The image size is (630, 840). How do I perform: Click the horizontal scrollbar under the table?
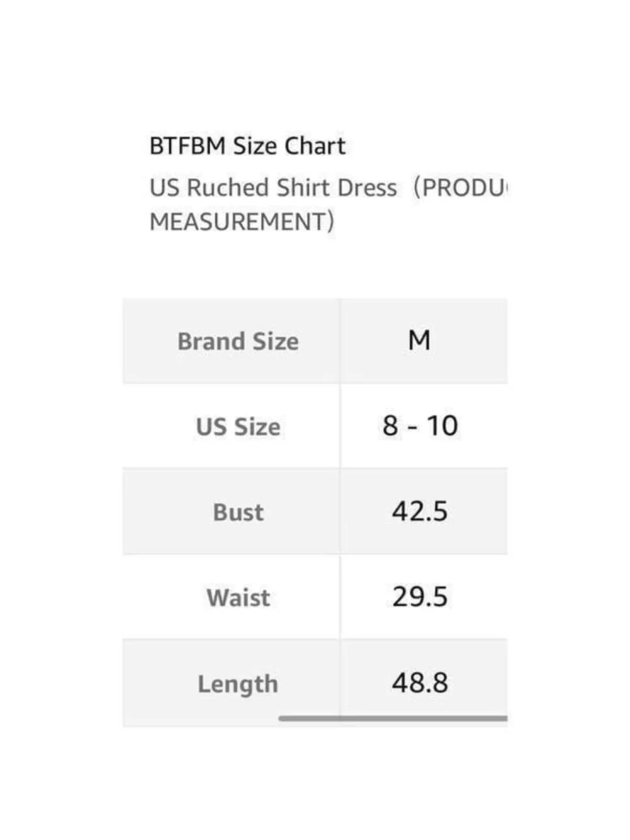click(393, 718)
